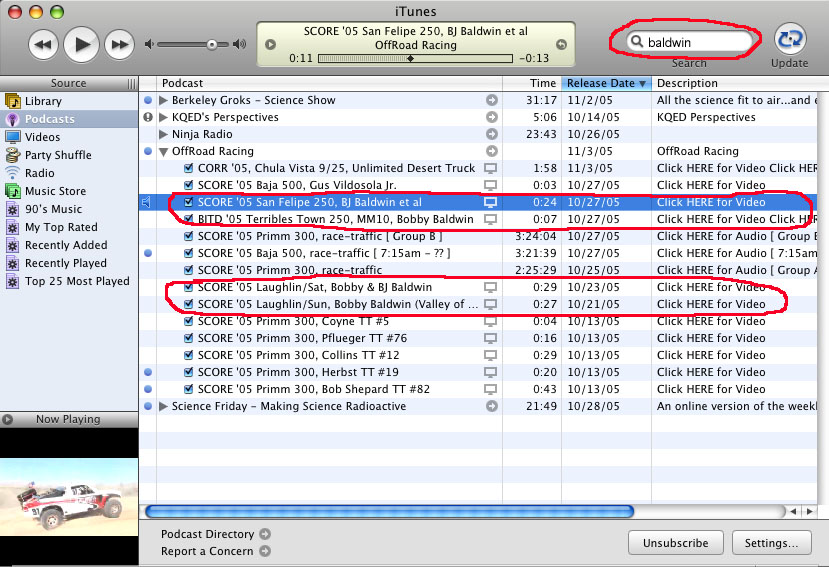Click the Source column header
829x567 pixels.
click(69, 83)
